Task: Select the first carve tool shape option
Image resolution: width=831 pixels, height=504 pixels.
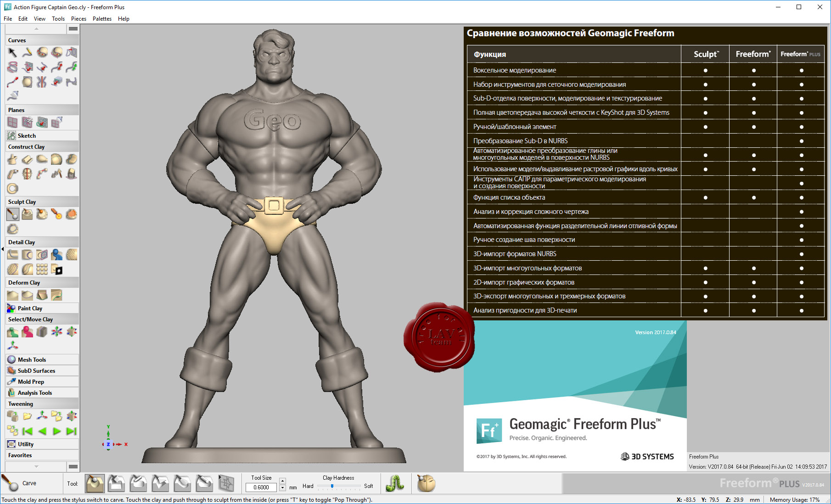Action: pos(95,483)
